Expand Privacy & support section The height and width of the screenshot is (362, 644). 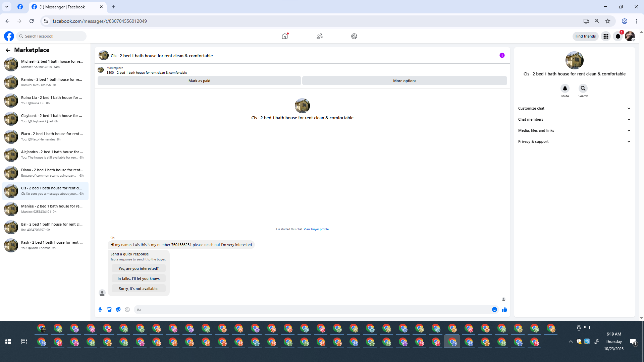pos(574,141)
